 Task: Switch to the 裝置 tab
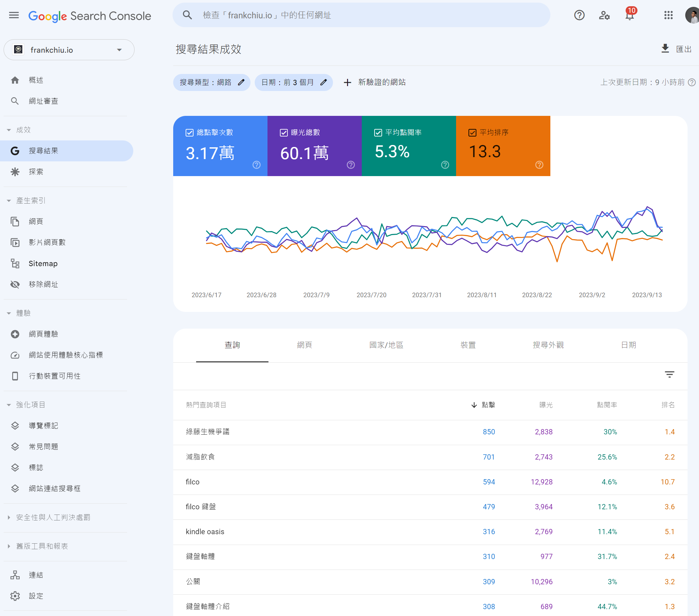468,345
